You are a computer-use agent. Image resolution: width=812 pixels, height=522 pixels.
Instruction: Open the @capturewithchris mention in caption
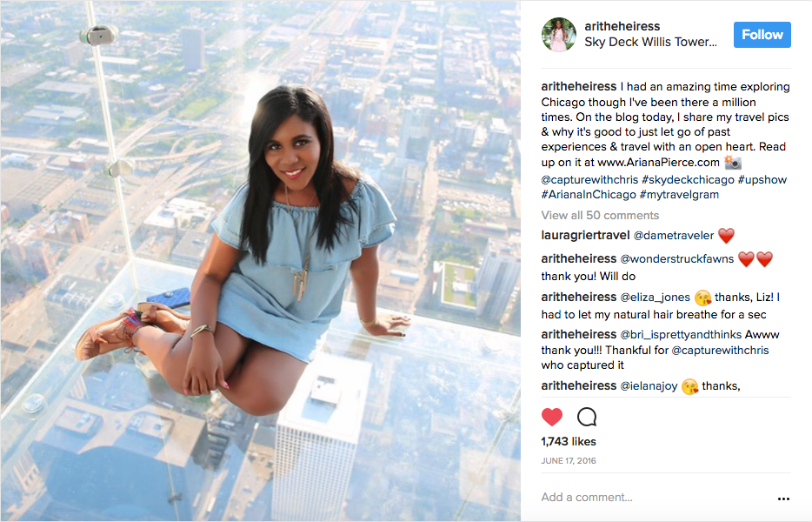tap(589, 180)
